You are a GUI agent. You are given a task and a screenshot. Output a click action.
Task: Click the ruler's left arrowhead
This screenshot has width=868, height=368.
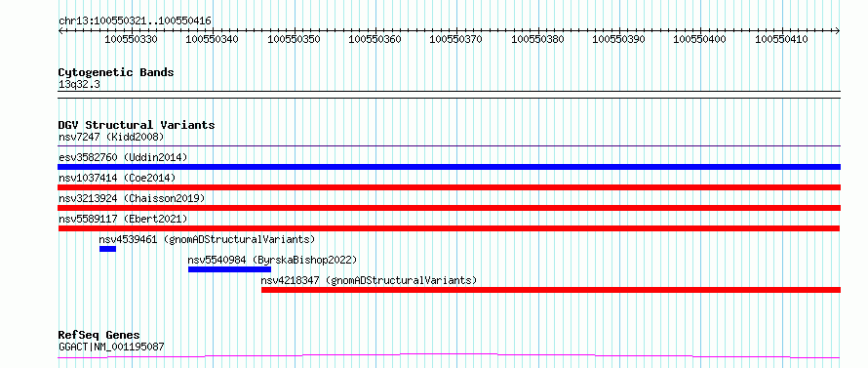coord(60,31)
